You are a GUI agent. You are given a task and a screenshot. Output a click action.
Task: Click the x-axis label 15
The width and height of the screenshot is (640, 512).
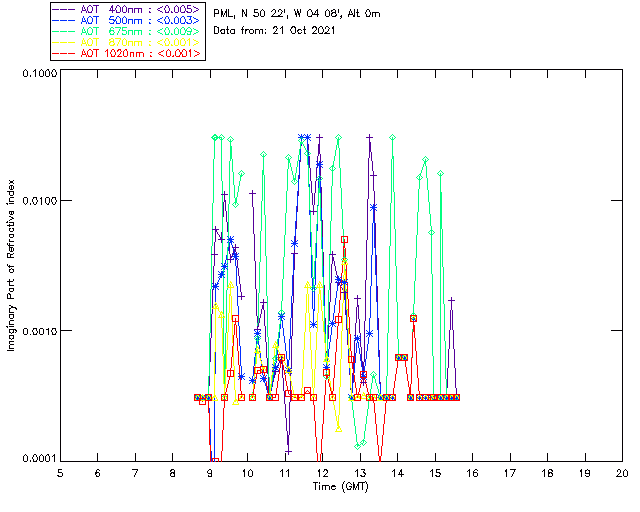(x=435, y=473)
